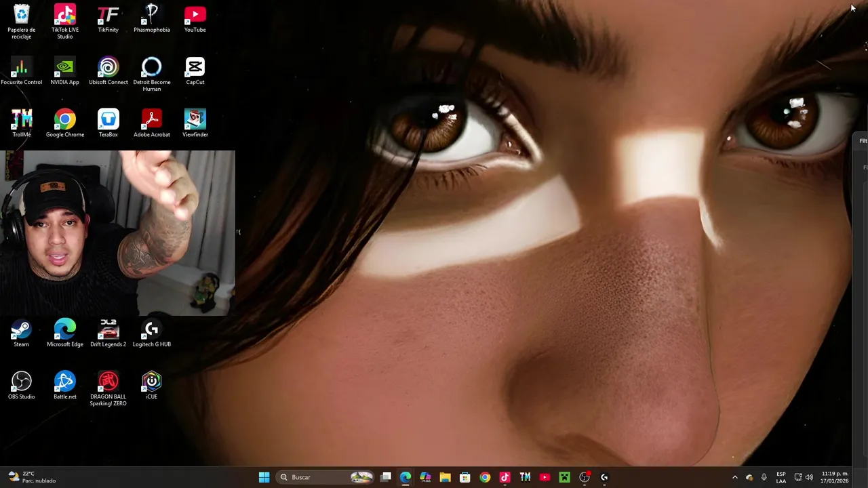This screenshot has width=868, height=488.
Task: Select DRAGON BALL Sparking! ZERO desktop icon
Action: click(x=108, y=388)
